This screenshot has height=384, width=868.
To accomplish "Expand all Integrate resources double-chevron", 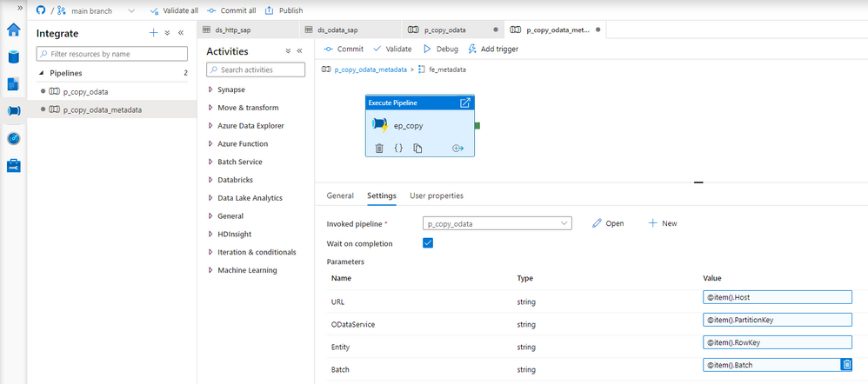I will (167, 33).
